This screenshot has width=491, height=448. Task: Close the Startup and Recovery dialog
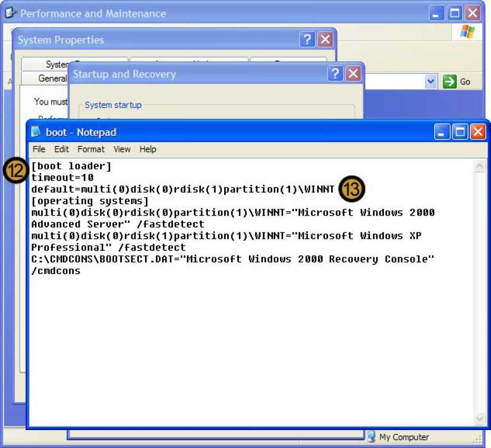(x=353, y=74)
